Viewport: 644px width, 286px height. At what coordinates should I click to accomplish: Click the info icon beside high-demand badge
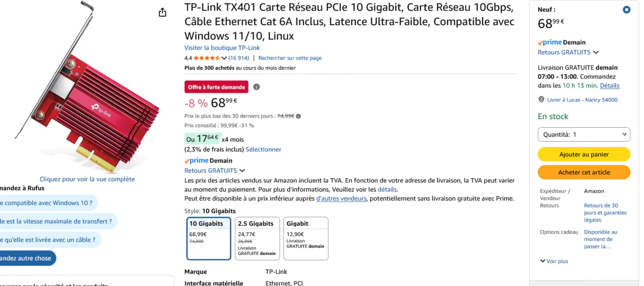tap(257, 87)
